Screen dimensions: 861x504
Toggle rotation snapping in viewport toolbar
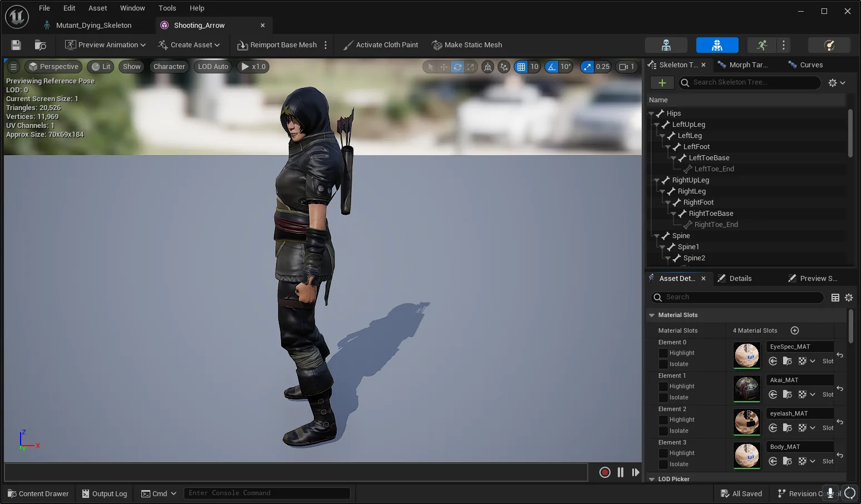pos(552,67)
